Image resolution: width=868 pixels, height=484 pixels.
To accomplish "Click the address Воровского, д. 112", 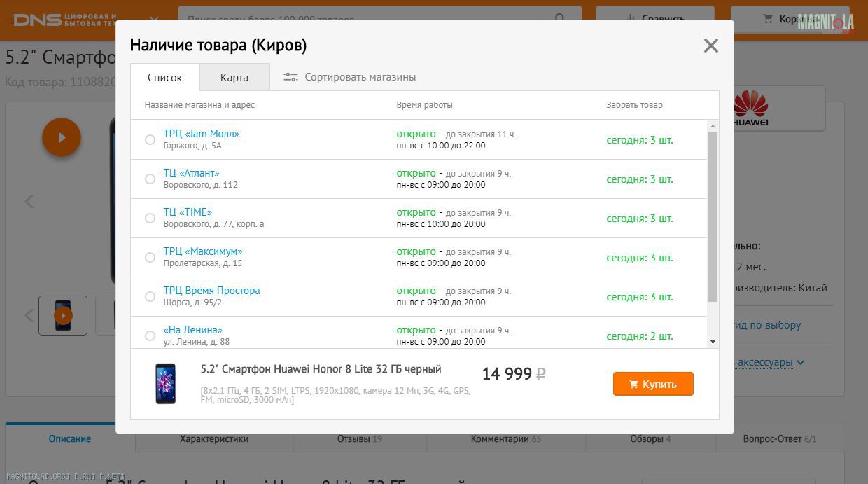I will point(200,185).
